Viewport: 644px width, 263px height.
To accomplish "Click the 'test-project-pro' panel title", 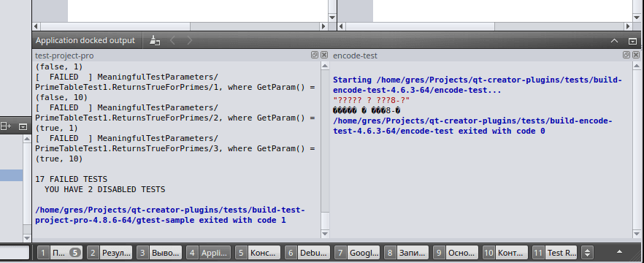I will click(64, 56).
